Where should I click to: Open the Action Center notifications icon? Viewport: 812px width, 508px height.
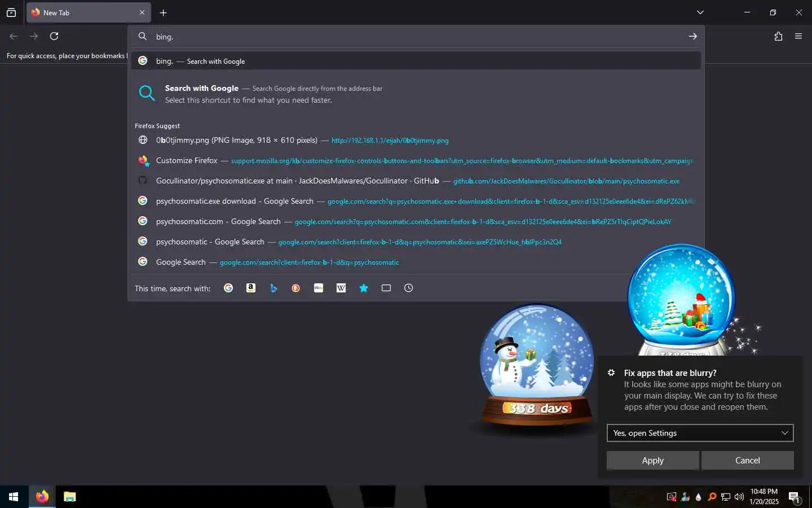794,497
